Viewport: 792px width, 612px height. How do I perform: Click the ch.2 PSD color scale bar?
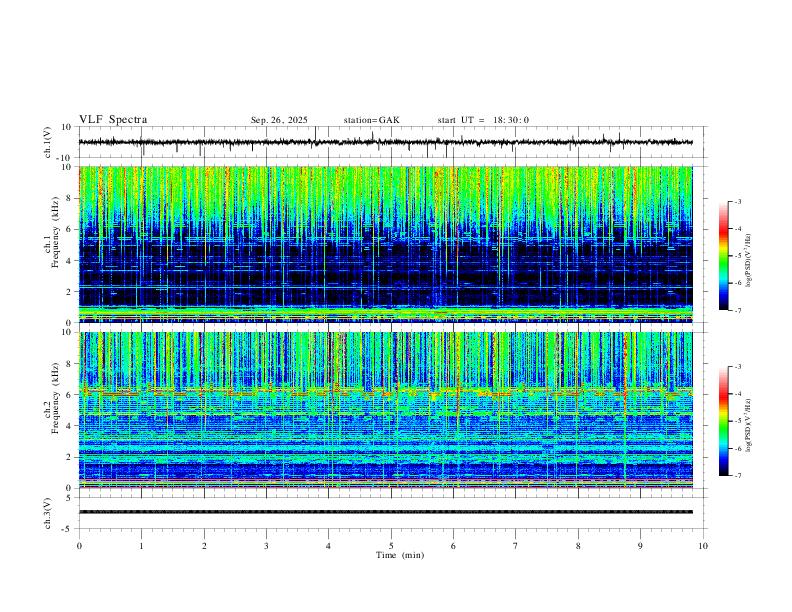click(723, 421)
